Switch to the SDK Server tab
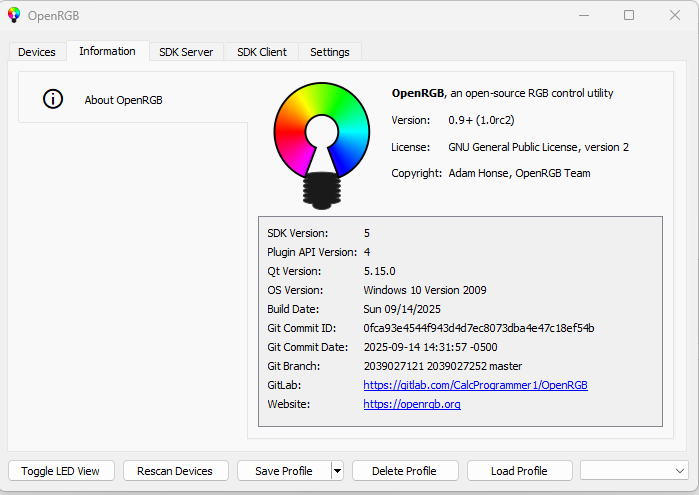Viewport: 699px width, 495px height. tap(186, 52)
